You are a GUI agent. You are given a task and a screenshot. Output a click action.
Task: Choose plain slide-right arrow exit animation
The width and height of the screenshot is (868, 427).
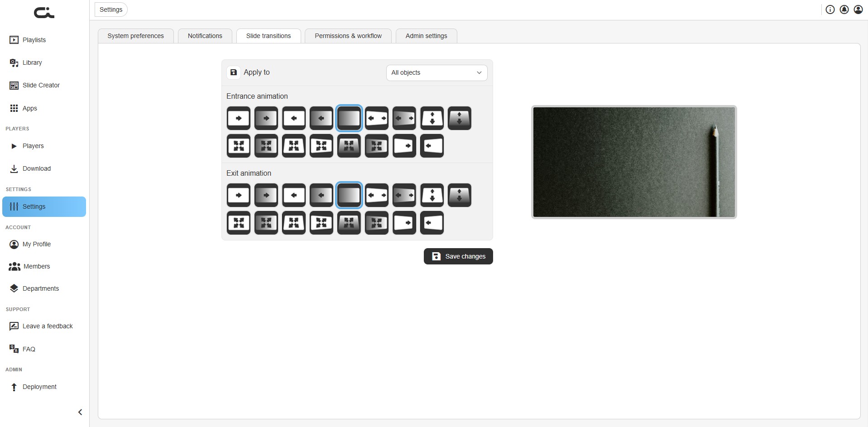pos(239,195)
